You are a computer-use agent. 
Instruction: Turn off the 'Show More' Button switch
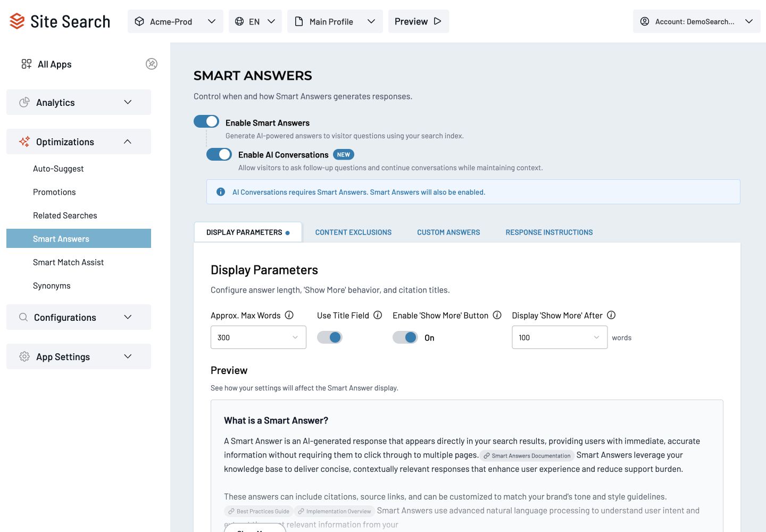coord(405,337)
